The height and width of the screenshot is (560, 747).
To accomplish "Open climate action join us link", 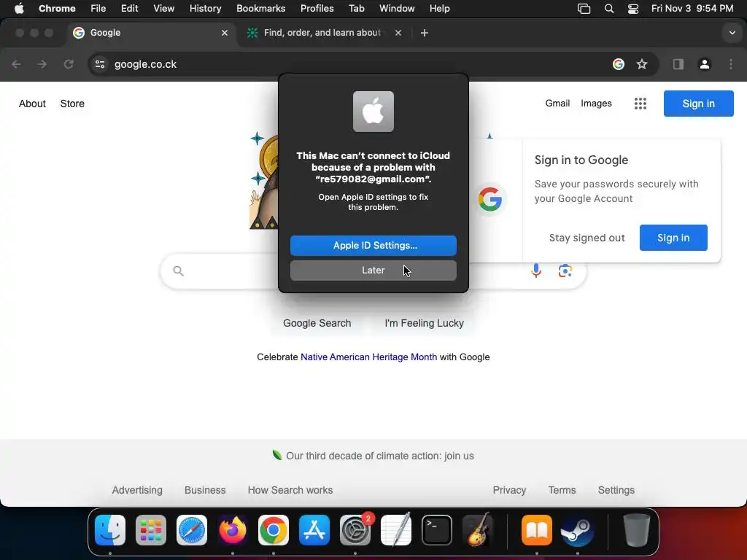I will (x=379, y=456).
